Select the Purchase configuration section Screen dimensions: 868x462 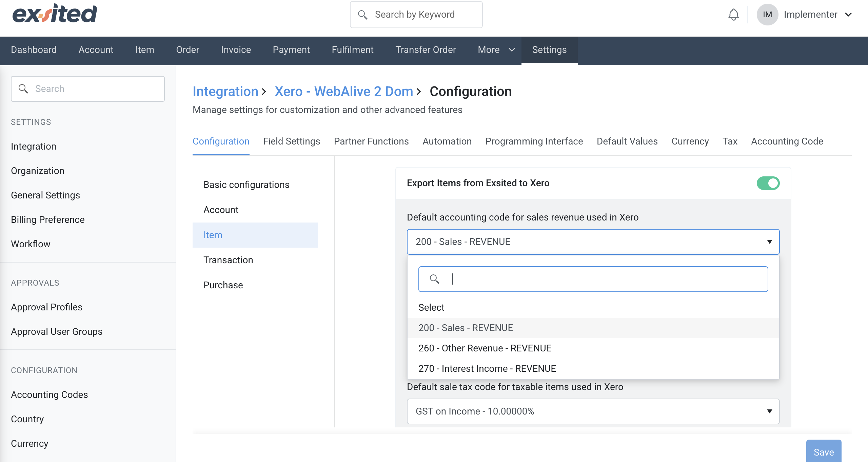pyautogui.click(x=255, y=285)
